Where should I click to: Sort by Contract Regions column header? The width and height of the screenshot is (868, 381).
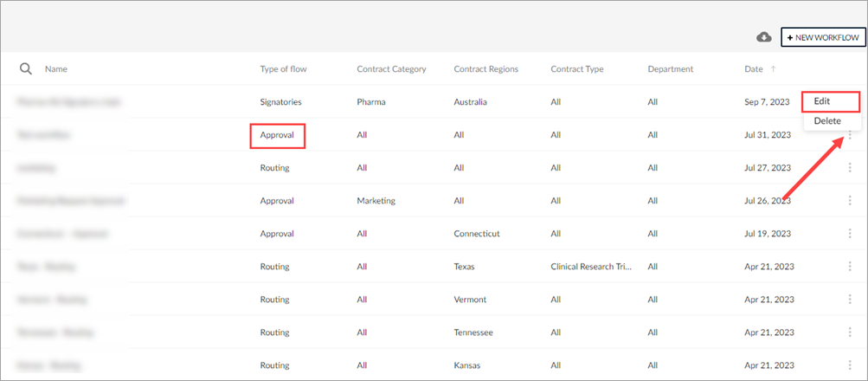tap(486, 69)
